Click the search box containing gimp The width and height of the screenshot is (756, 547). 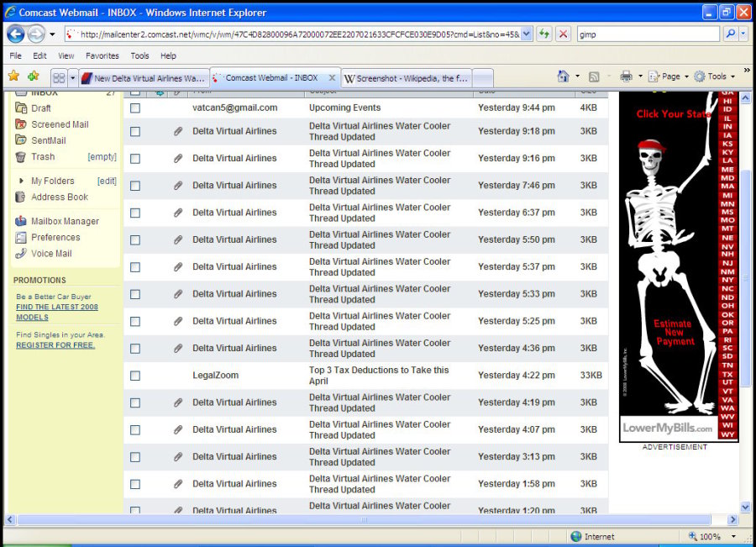(x=648, y=34)
